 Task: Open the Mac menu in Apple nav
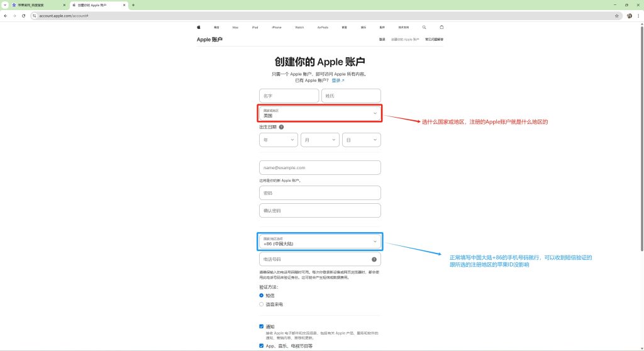click(235, 28)
